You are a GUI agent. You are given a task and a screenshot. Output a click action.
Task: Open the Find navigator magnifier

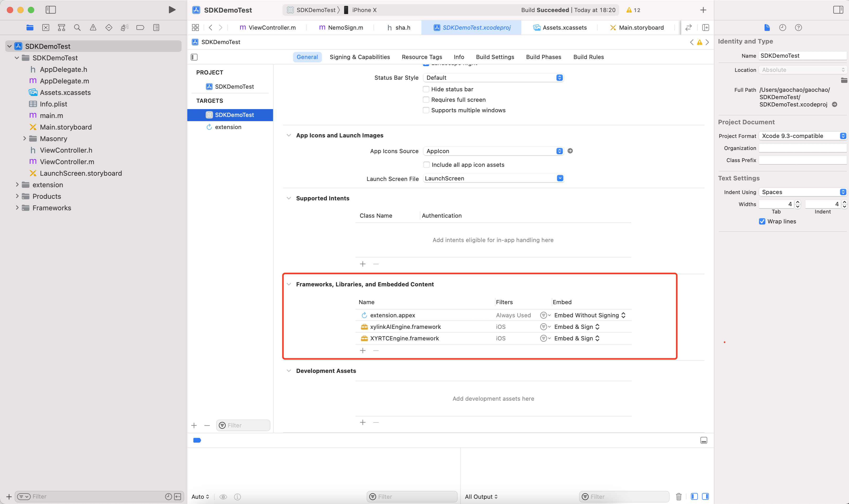pyautogui.click(x=77, y=28)
